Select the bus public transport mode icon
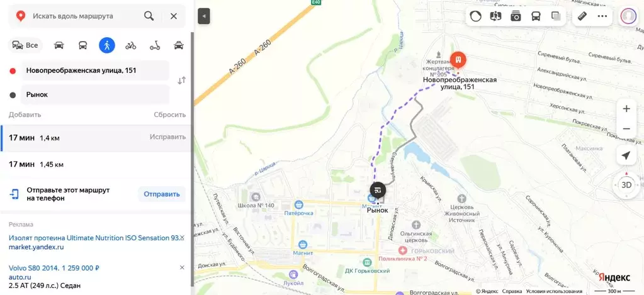644x295 pixels. coord(83,45)
